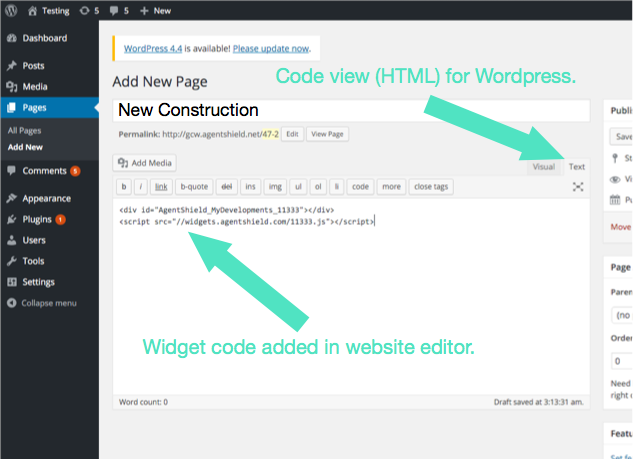
Task: Open the comments bubble in admin bar
Action: 119,11
